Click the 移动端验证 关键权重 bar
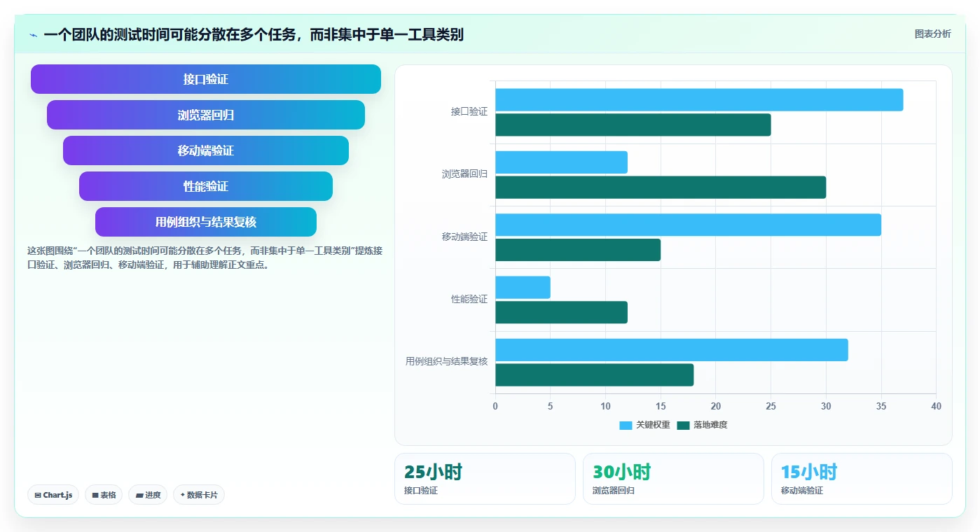980x532 pixels. tap(688, 225)
